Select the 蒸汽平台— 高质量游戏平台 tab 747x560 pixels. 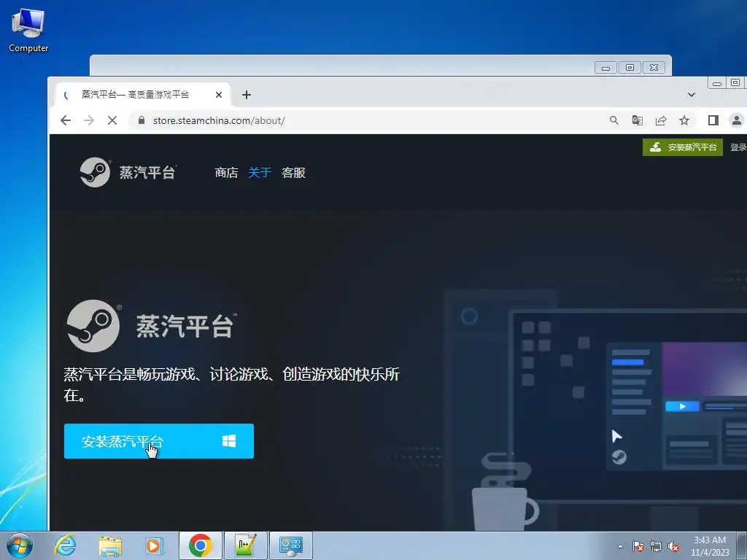coord(144,94)
